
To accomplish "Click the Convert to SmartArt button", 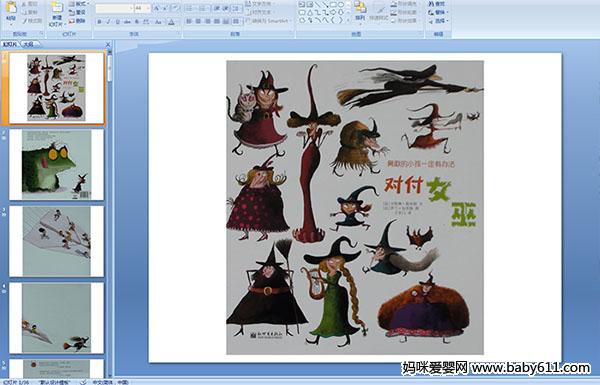I will (269, 21).
